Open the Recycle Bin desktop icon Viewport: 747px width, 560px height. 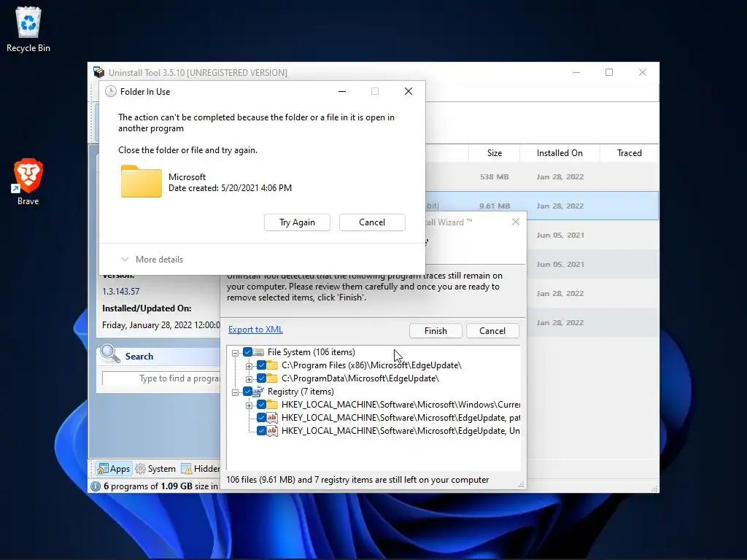28,29
